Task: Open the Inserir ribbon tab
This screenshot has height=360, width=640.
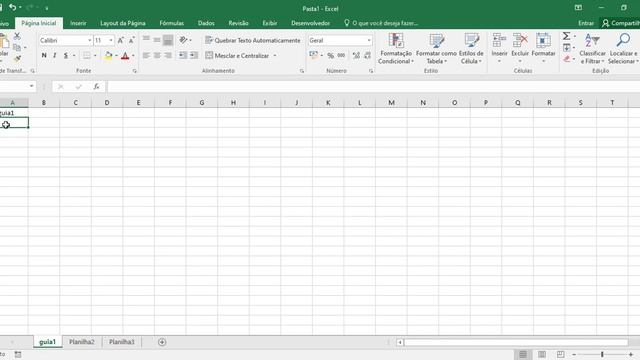Action: (78, 23)
